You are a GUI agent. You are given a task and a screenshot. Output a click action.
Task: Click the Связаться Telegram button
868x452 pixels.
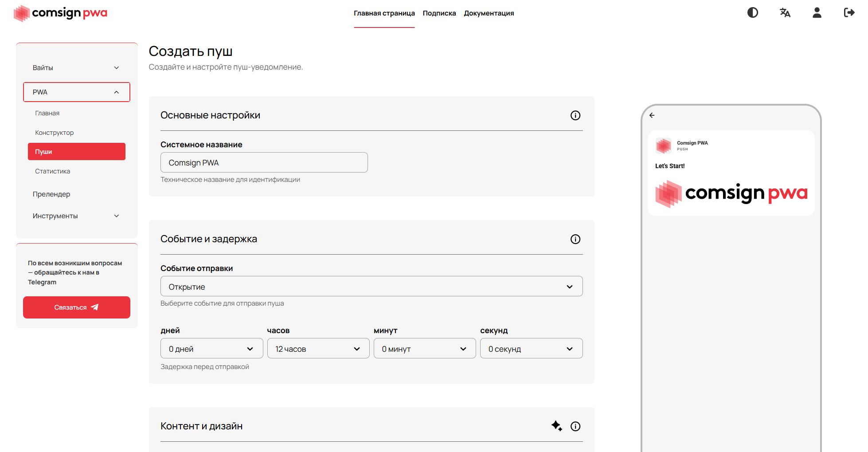click(77, 307)
